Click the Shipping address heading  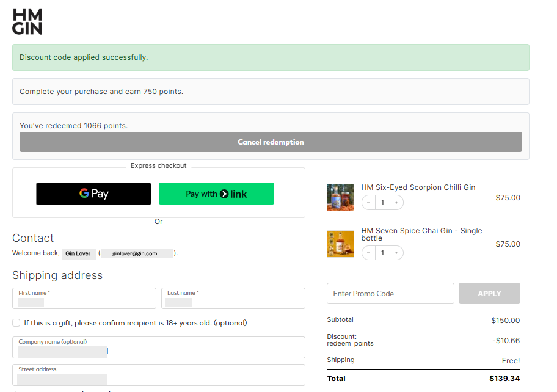[57, 275]
